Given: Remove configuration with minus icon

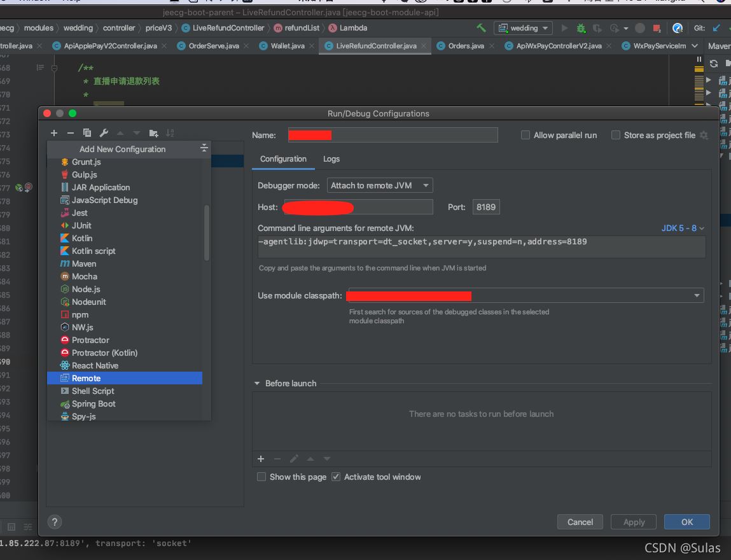Looking at the screenshot, I should point(71,134).
